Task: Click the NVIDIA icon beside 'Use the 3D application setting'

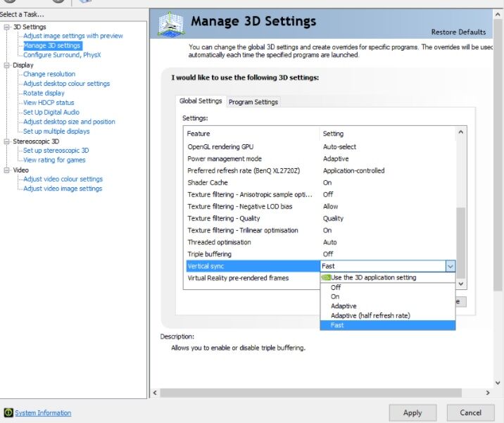Action: (326, 278)
